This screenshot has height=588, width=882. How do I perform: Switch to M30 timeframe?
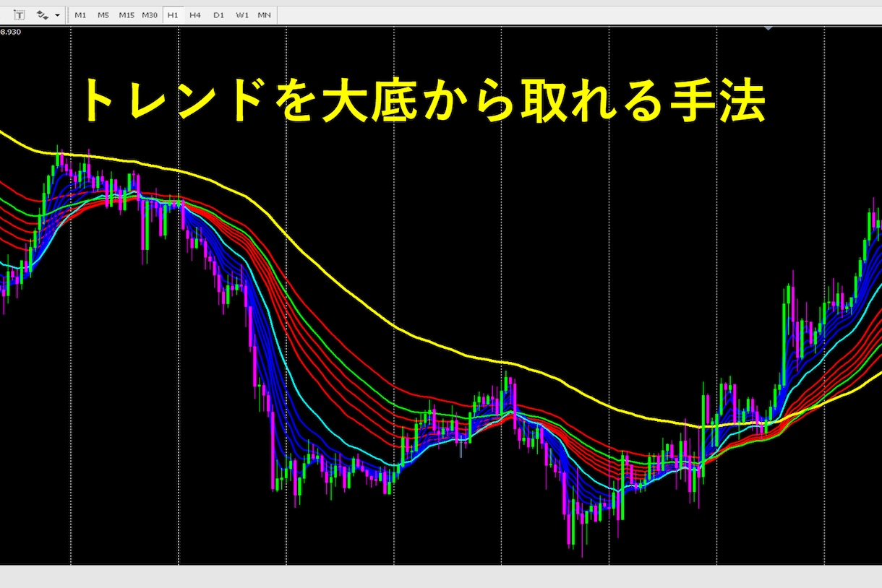[x=150, y=14]
